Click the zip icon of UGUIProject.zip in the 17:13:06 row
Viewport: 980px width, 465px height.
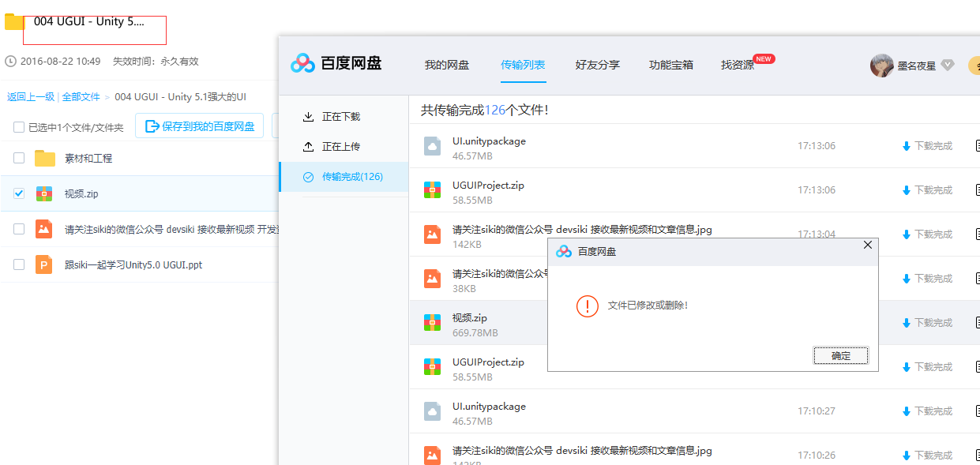(x=432, y=190)
